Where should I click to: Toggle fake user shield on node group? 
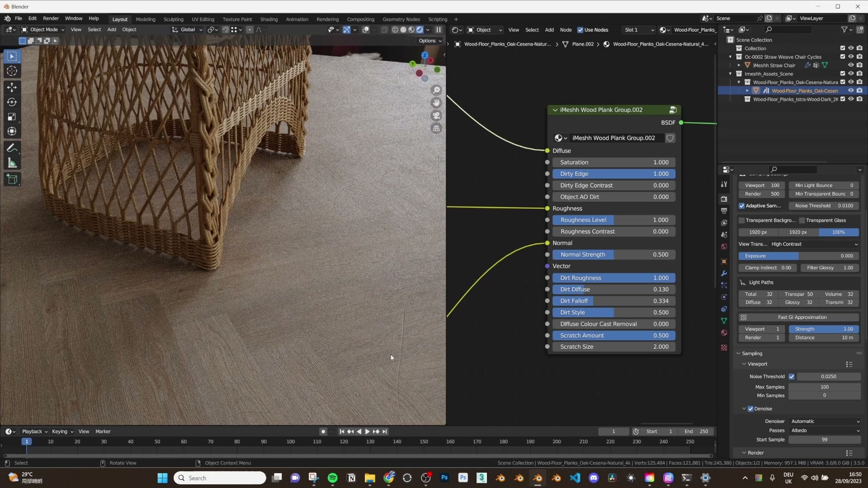[x=670, y=138]
